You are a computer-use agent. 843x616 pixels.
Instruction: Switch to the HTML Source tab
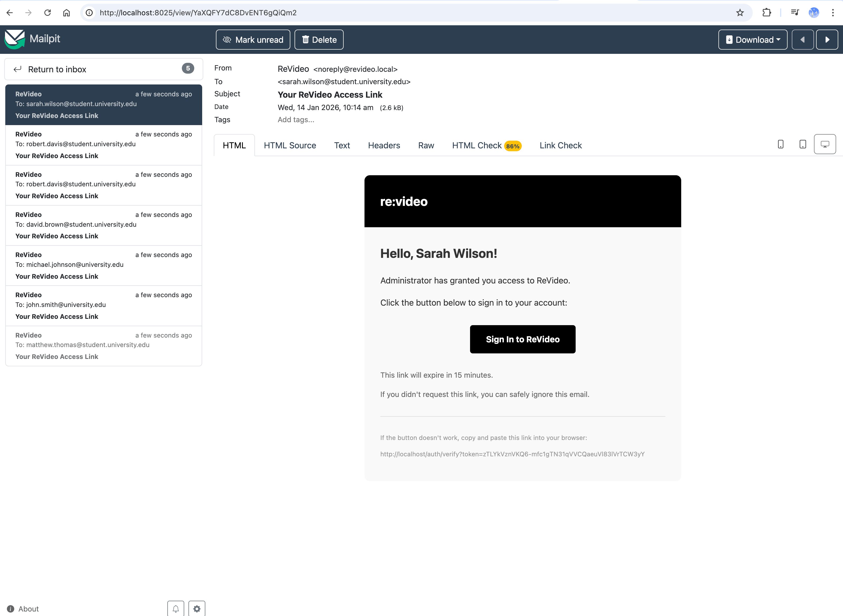click(290, 145)
